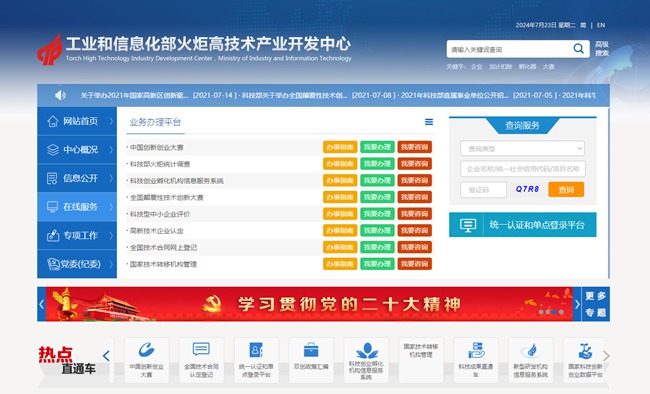Screen dimensions: 650x394
Task: Select last banner carousel dot
Action: pos(561,312)
